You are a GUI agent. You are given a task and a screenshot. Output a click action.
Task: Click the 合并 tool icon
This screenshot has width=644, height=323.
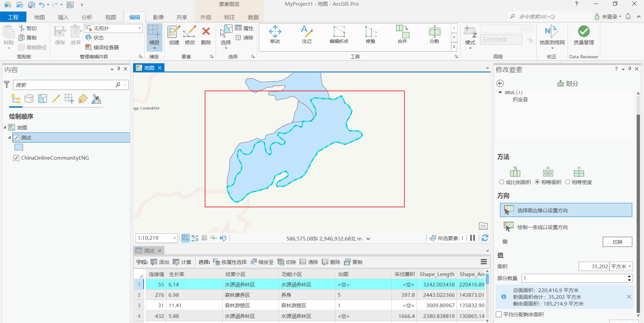click(x=402, y=35)
